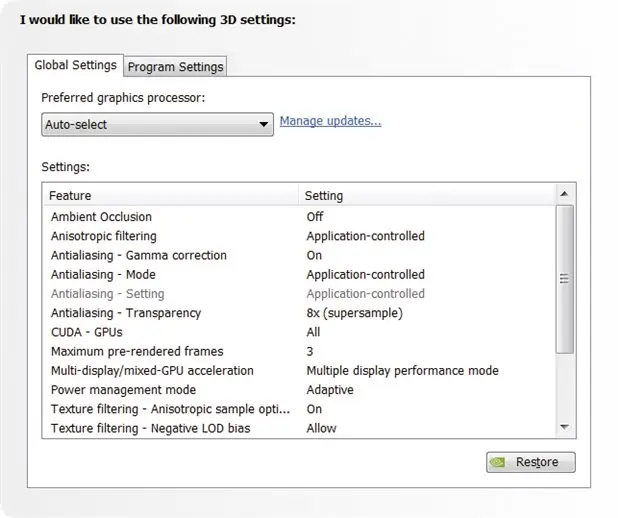
Task: Select the Antialiasing - Setting feature
Action: (108, 294)
